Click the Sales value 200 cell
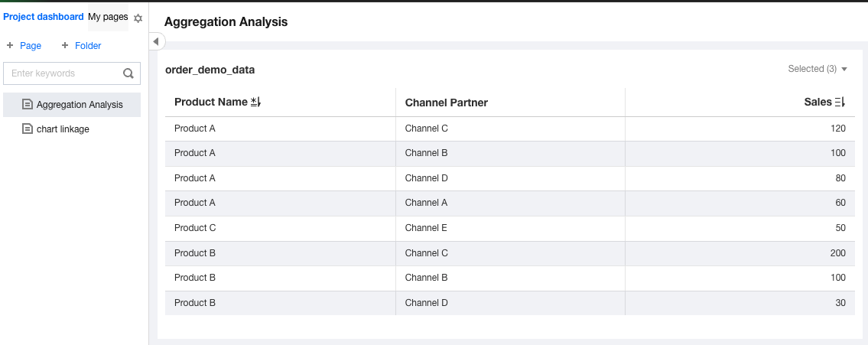 (x=837, y=253)
